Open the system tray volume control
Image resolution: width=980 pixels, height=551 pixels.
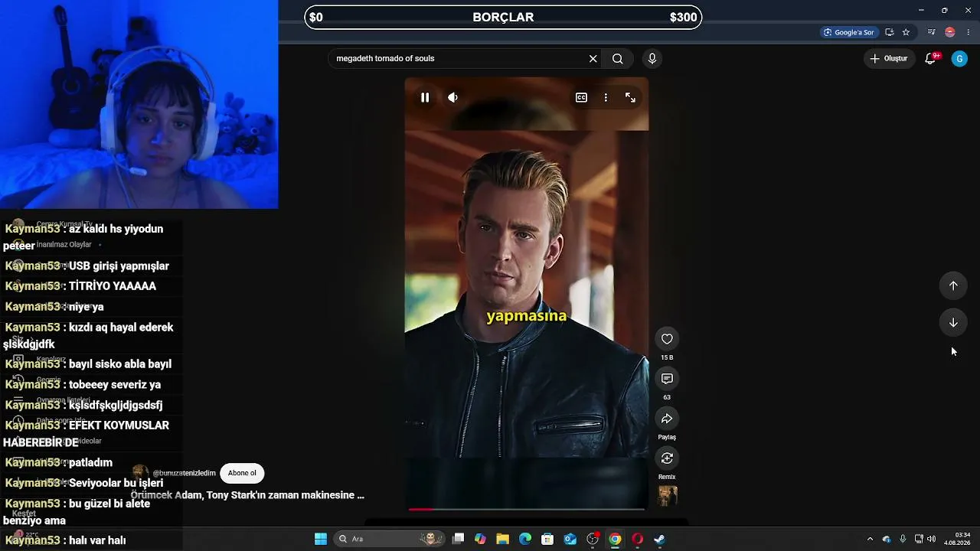(932, 539)
